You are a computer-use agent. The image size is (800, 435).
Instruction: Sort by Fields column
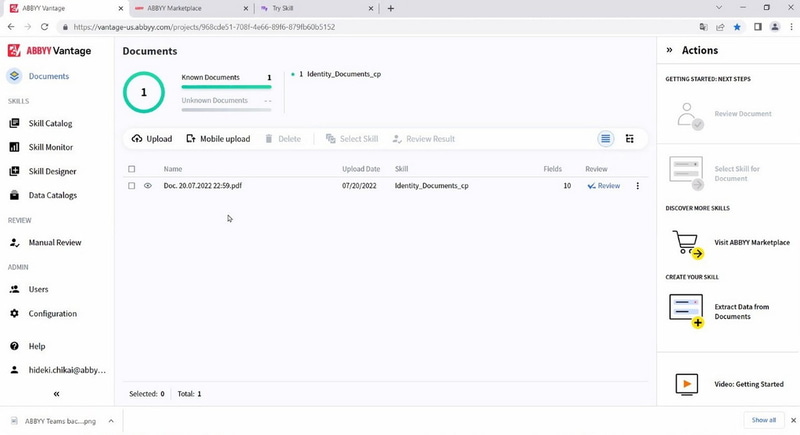pyautogui.click(x=553, y=169)
